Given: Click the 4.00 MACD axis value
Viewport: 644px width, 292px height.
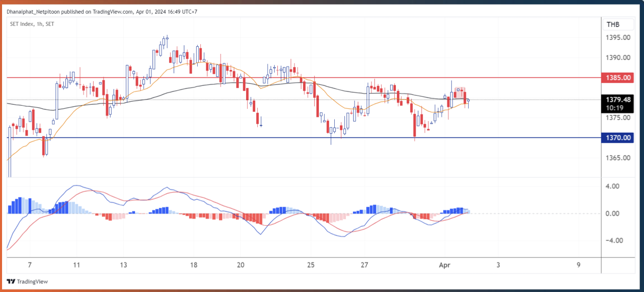Looking at the screenshot, I should [613, 186].
